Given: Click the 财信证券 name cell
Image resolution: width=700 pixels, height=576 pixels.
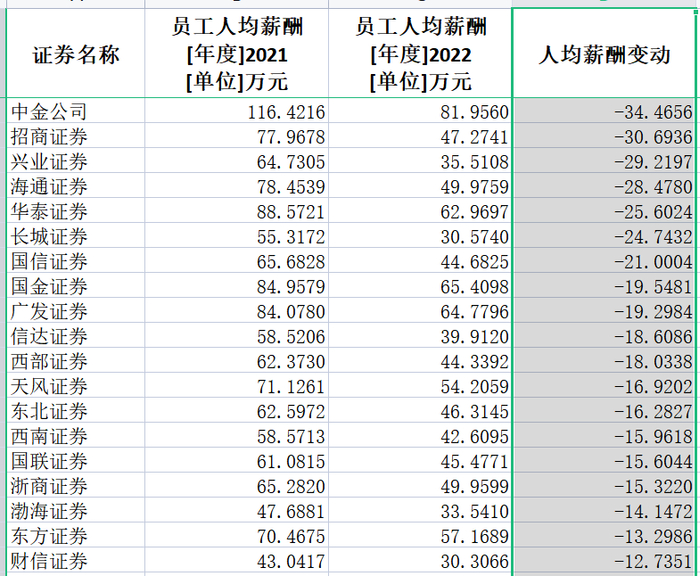Looking at the screenshot, I should (x=75, y=560).
